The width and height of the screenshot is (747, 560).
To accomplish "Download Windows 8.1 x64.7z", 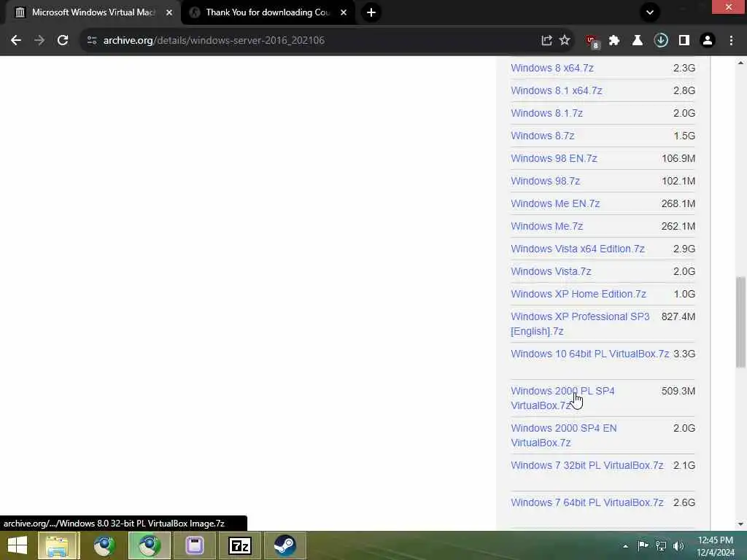I will [557, 90].
